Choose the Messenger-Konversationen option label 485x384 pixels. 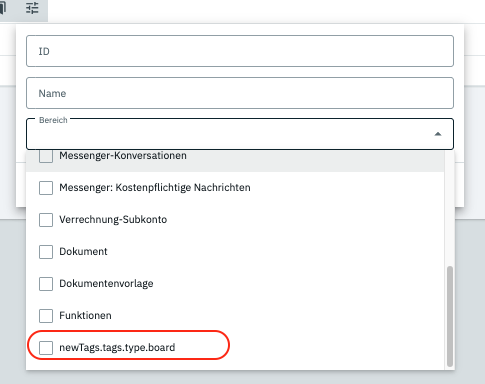(123, 156)
